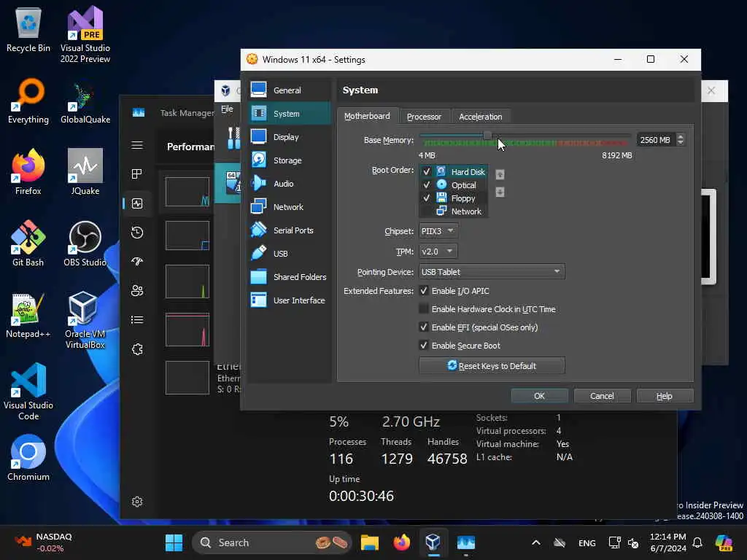Enable Hardware Clock in UTC Time
Image resolution: width=747 pixels, height=560 pixels.
click(424, 308)
